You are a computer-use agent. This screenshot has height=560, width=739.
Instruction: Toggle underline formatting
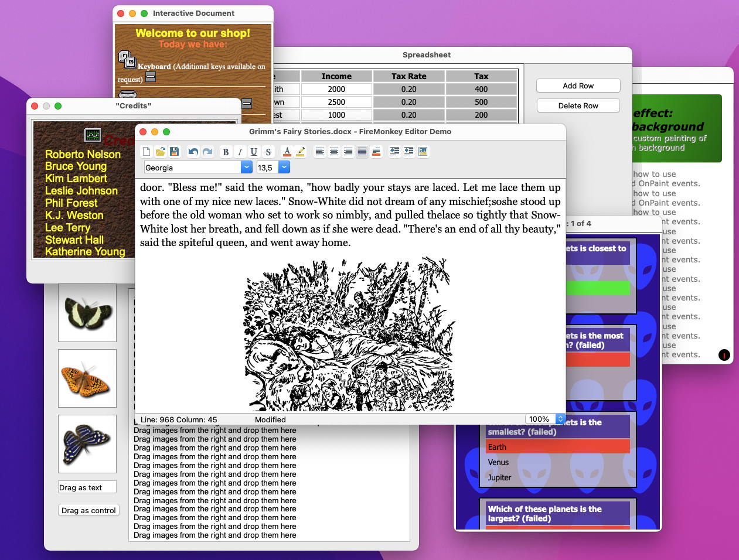click(x=254, y=152)
